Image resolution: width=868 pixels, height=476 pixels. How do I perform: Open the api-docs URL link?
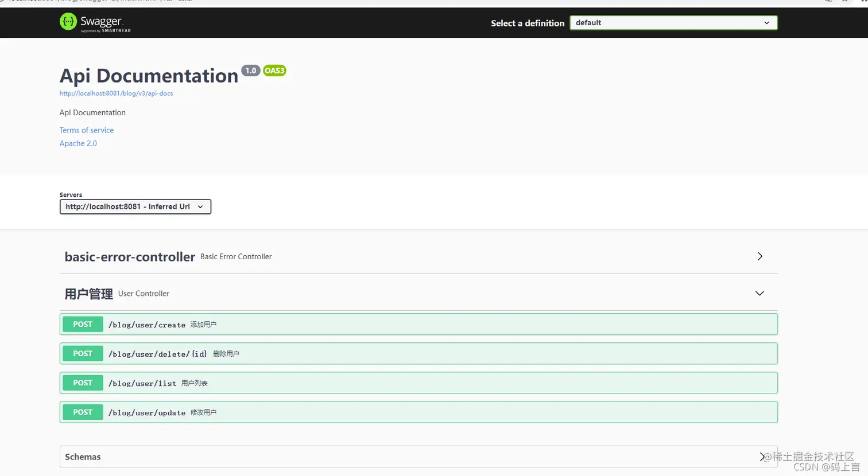click(116, 93)
